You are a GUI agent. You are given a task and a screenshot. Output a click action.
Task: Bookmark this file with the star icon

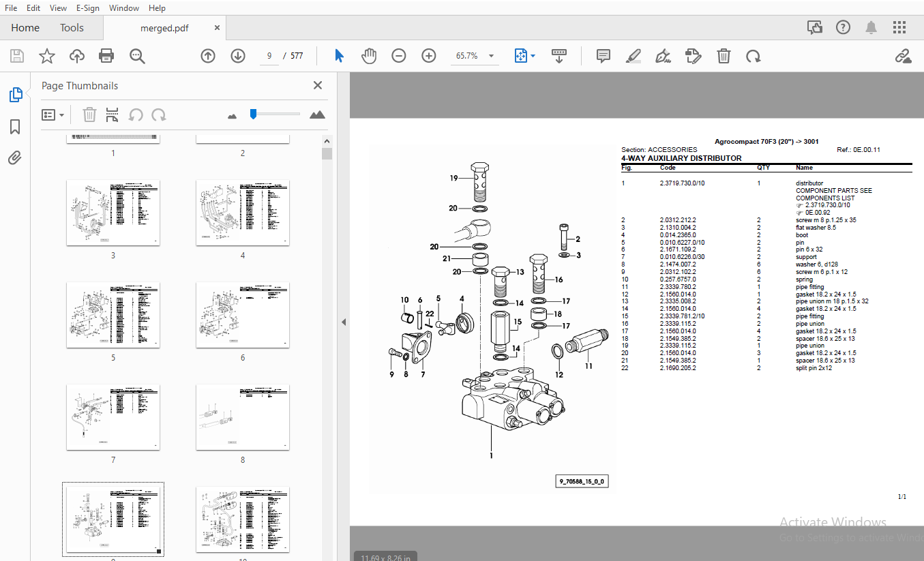46,56
